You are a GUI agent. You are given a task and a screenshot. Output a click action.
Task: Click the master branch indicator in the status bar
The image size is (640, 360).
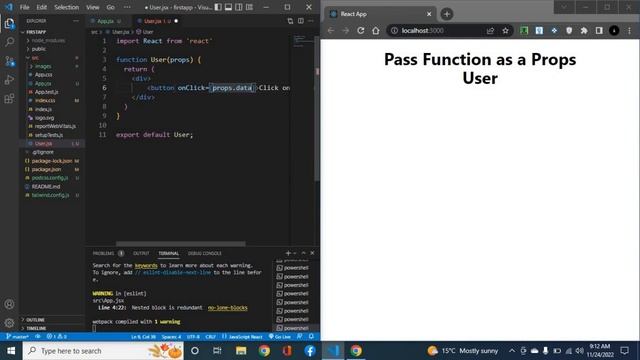pyautogui.click(x=17, y=337)
